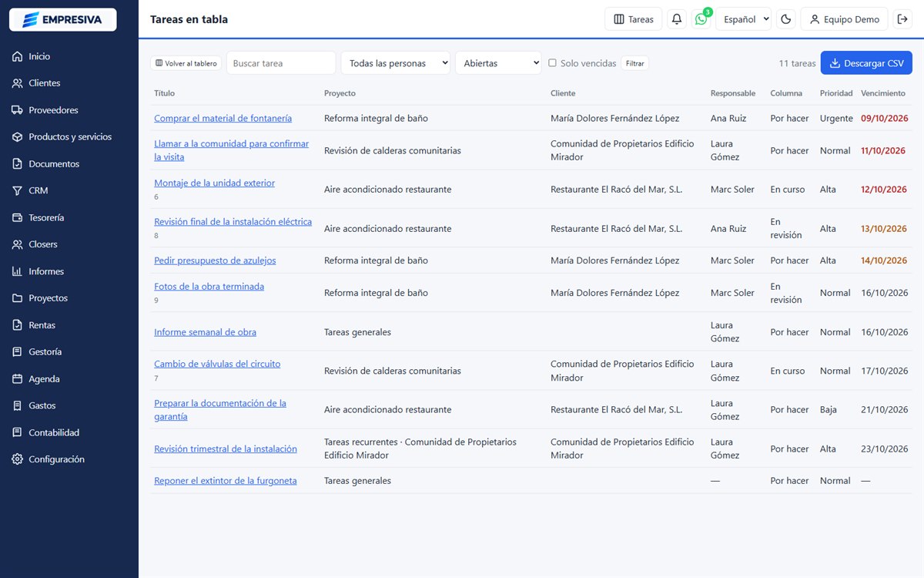Click the Empresiva logo

click(62, 19)
